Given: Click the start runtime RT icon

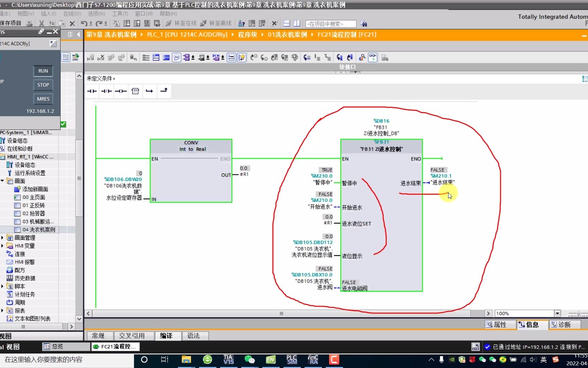Looking at the screenshot, I should [157, 23].
